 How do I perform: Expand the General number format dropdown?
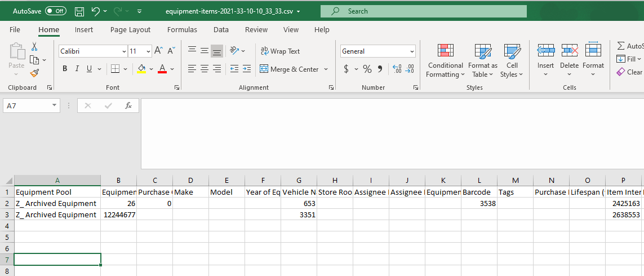point(412,51)
